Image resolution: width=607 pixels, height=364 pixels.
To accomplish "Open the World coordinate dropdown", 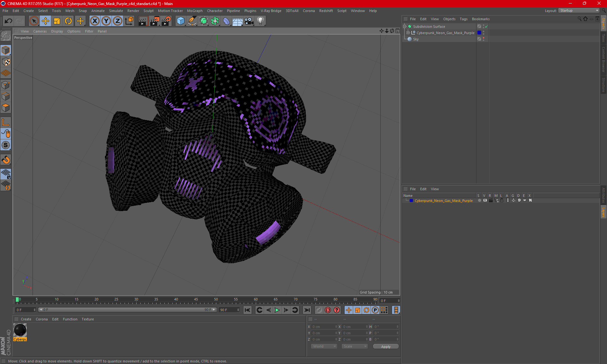I will pyautogui.click(x=324, y=346).
